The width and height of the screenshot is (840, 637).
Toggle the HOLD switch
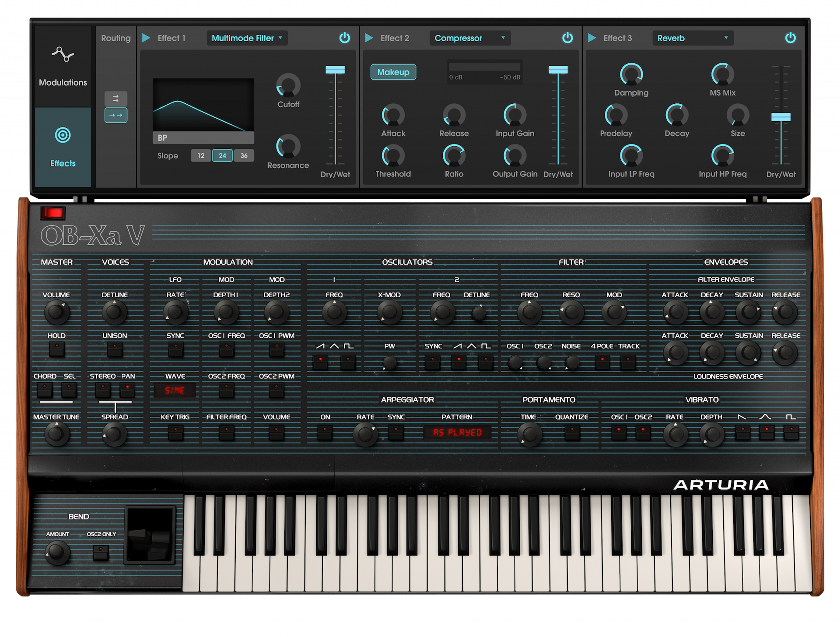56,349
